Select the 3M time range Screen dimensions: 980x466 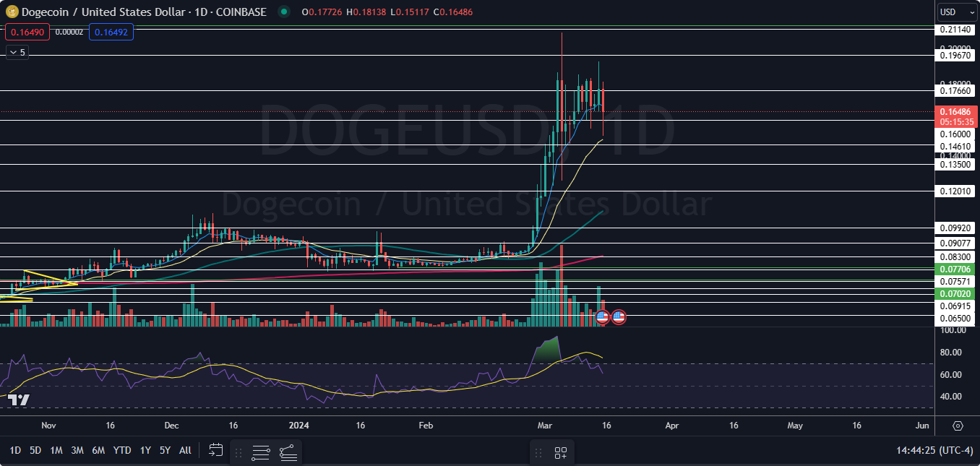pos(77,450)
